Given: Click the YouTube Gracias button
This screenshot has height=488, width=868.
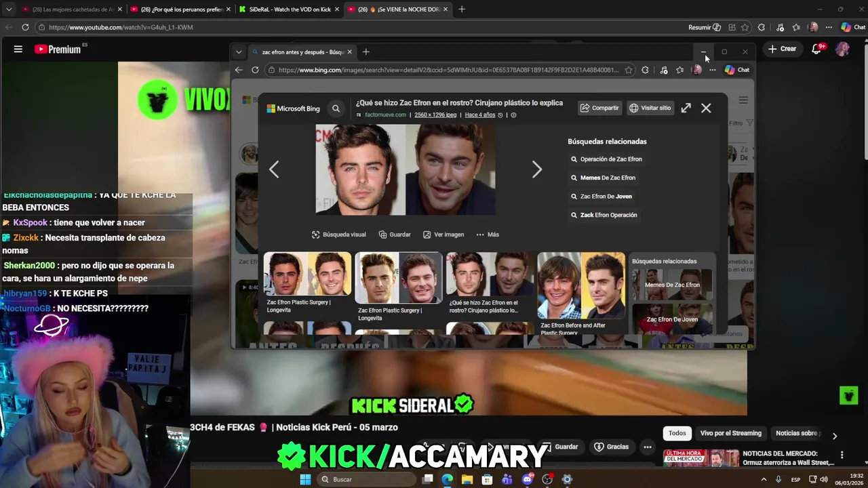Looking at the screenshot, I should coord(612,447).
